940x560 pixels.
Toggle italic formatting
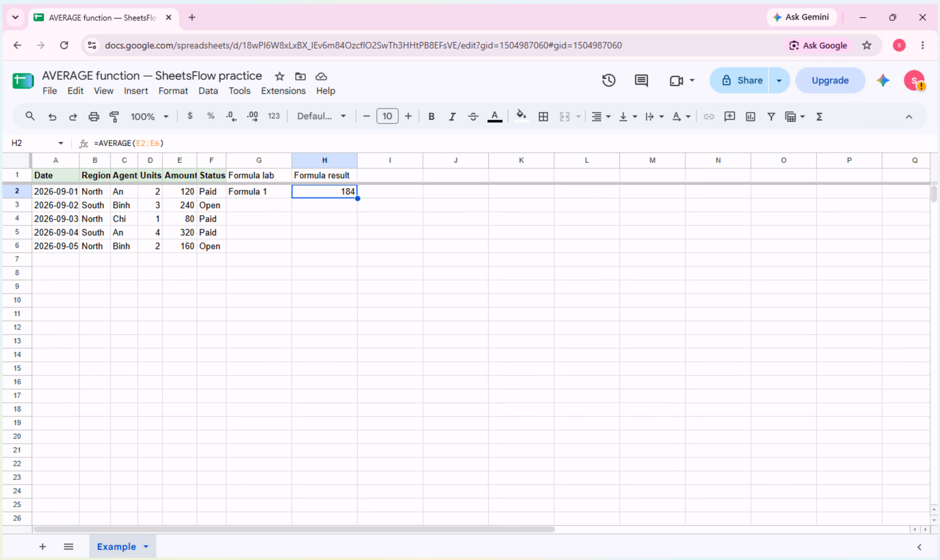point(452,116)
